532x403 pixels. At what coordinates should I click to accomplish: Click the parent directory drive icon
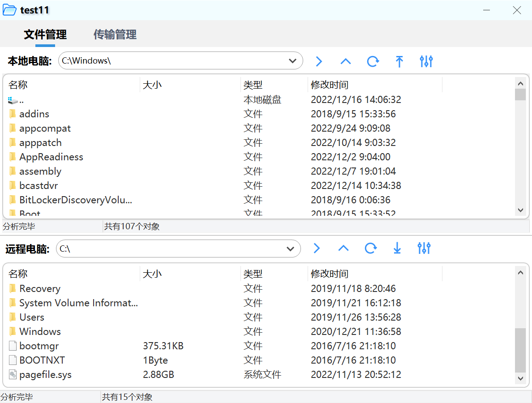coord(13,100)
